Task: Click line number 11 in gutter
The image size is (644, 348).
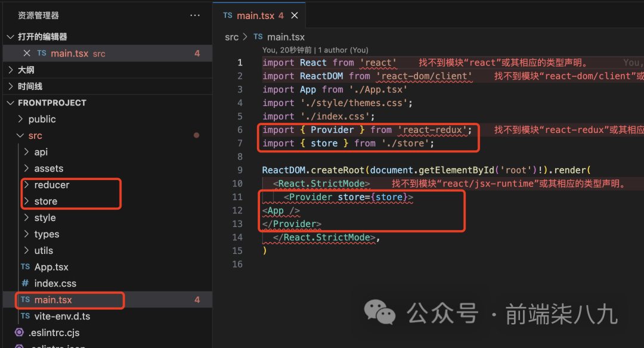Action: (x=237, y=197)
